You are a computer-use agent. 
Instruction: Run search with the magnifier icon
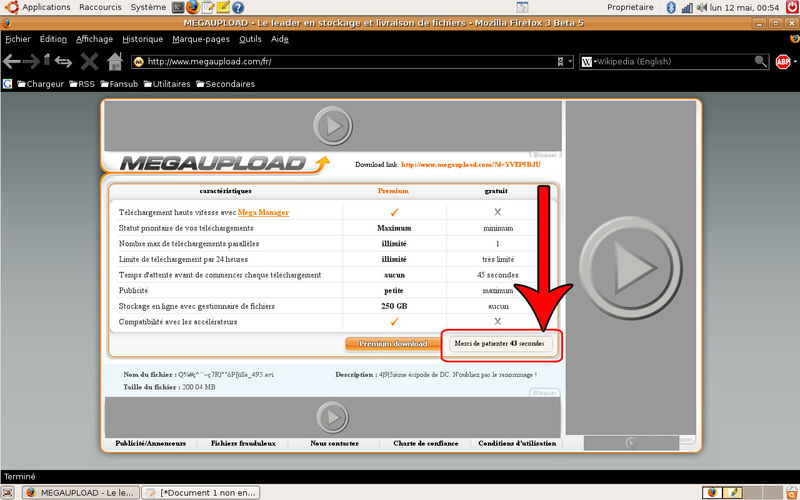(760, 62)
